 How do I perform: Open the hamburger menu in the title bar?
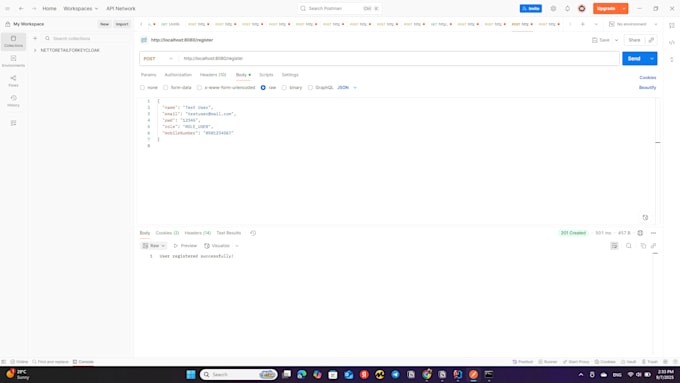point(7,9)
